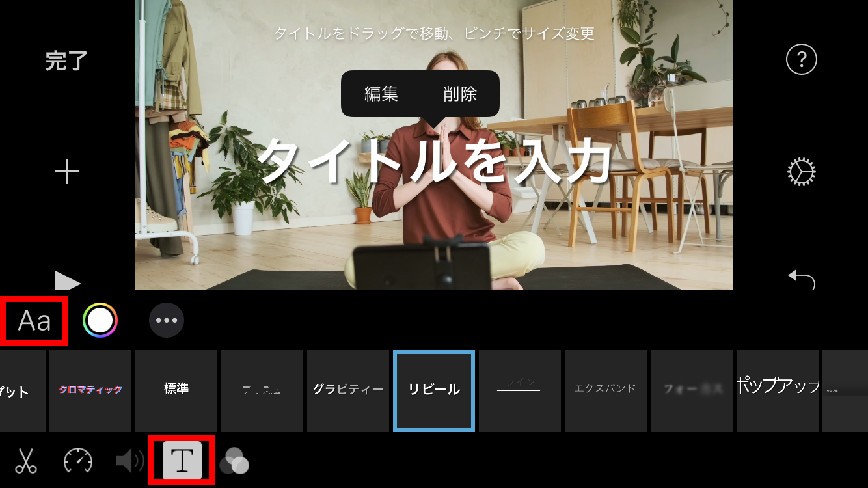Tap the タイトルを入力 title text on video
Viewport: 868px width, 488px height.
click(434, 161)
